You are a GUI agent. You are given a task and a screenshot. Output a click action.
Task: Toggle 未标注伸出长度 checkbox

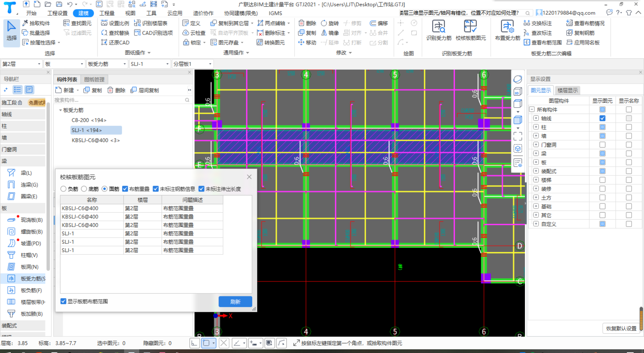pyautogui.click(x=202, y=189)
